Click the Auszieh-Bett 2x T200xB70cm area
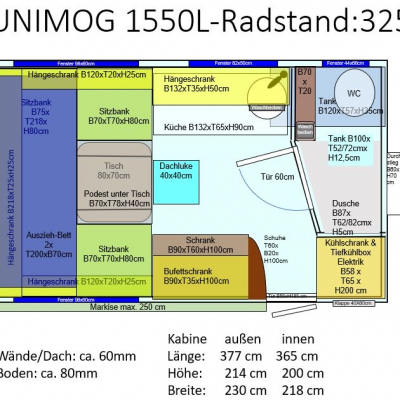Viewport: 400px width, 400px height. point(49,245)
